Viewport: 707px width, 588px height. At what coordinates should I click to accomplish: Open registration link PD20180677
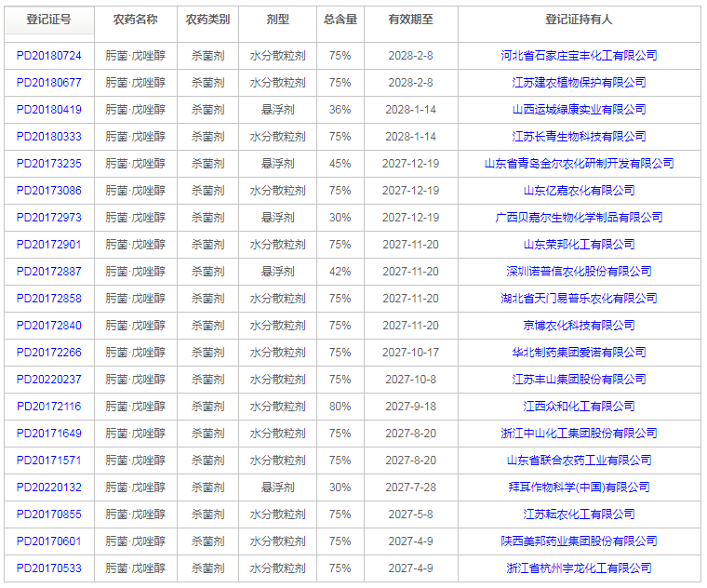48,83
